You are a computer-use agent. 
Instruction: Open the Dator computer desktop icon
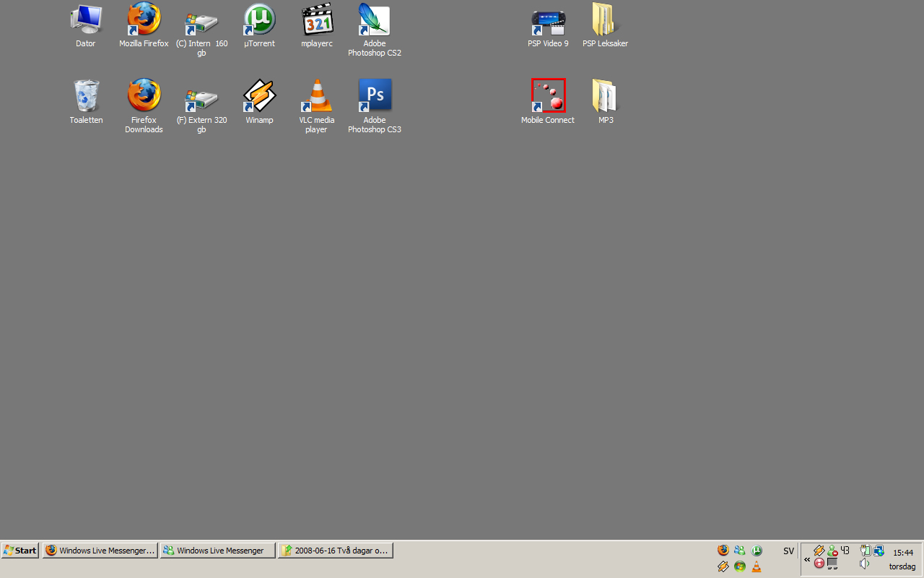(86, 25)
